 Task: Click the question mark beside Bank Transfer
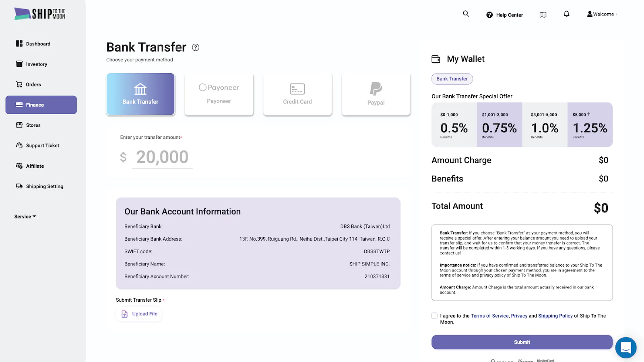196,47
